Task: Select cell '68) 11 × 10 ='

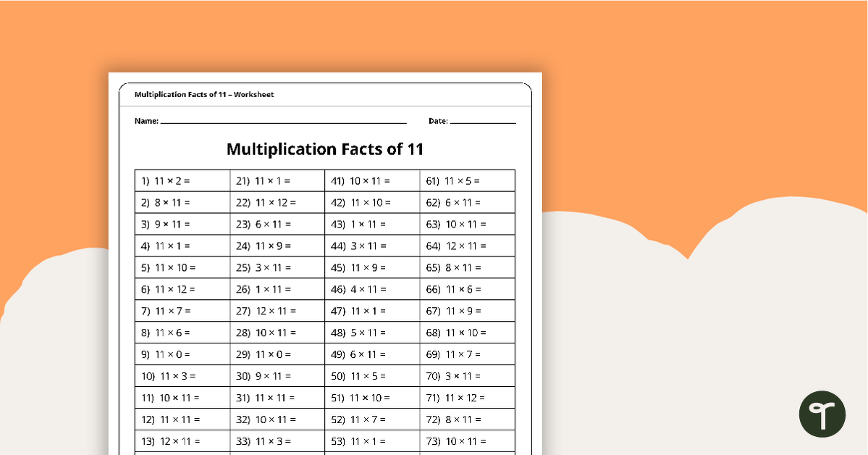Action: point(468,332)
